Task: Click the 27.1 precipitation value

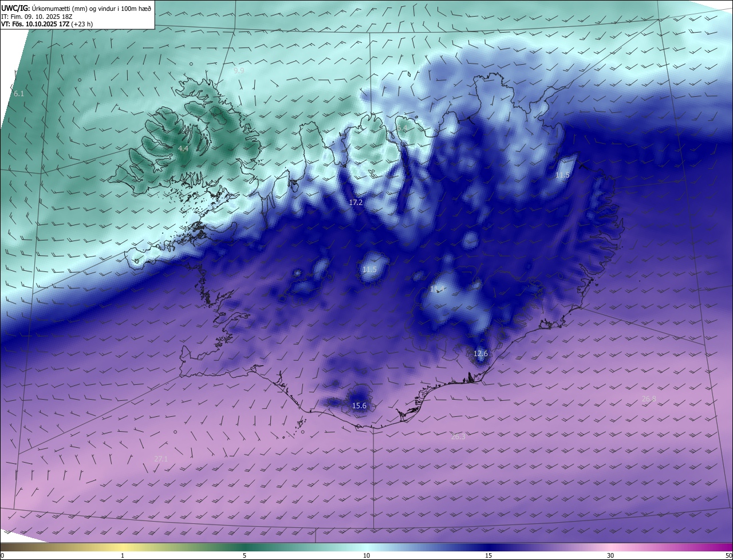Action: (x=161, y=459)
